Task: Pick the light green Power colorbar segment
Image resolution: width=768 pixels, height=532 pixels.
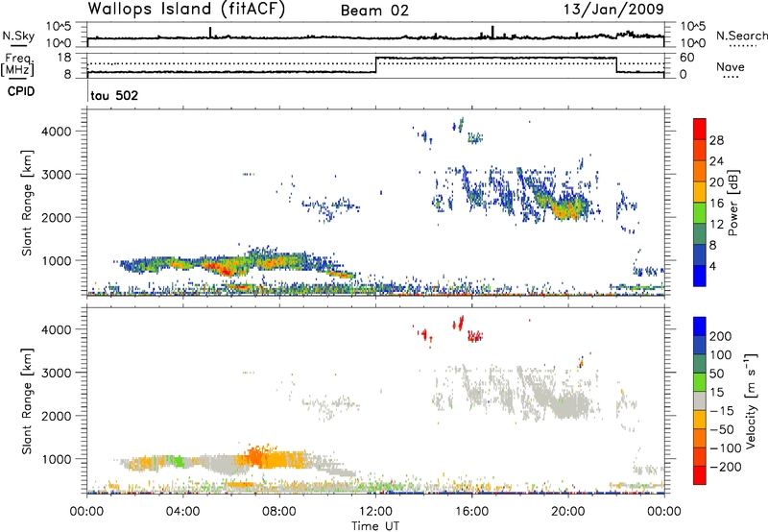Action: (700, 213)
